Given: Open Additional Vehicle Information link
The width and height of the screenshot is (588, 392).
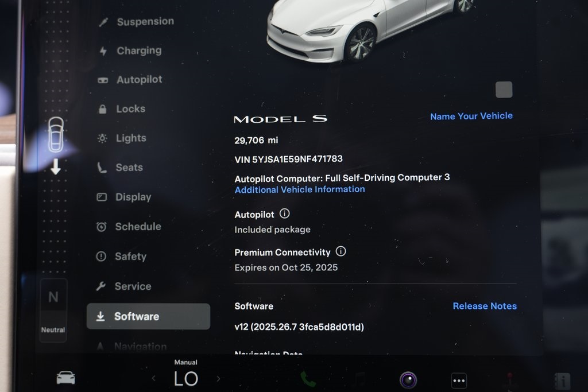Looking at the screenshot, I should pos(300,189).
